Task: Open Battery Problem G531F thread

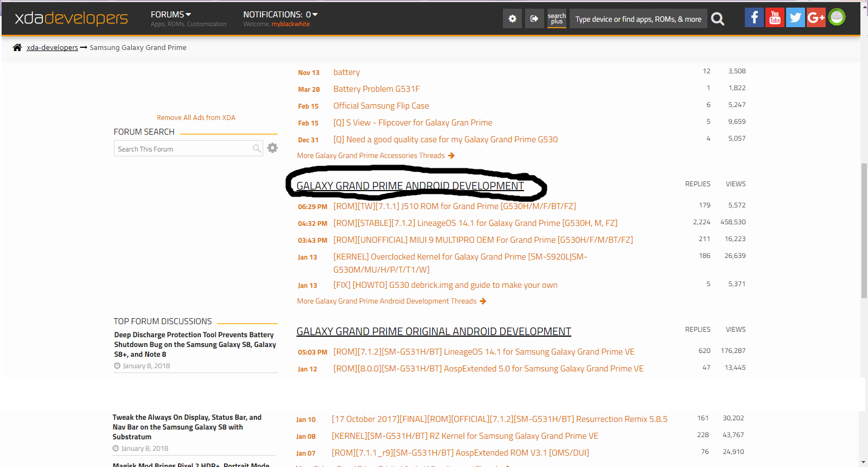Action: (376, 89)
